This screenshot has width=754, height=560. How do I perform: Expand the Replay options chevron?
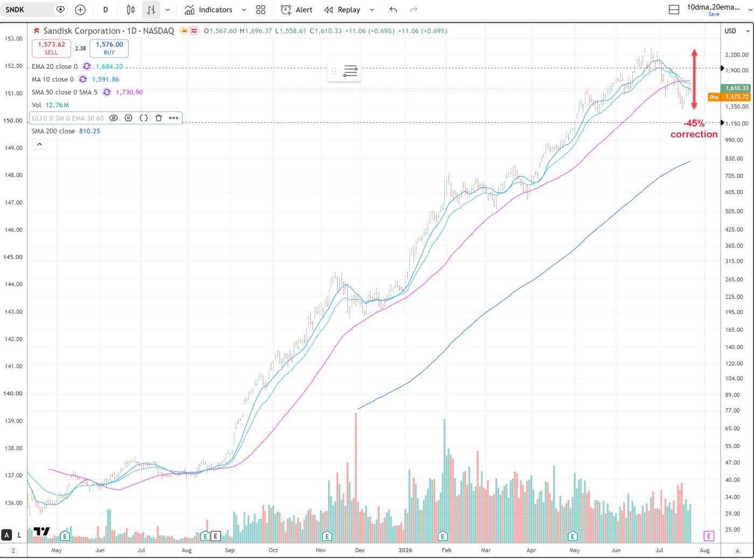click(372, 10)
